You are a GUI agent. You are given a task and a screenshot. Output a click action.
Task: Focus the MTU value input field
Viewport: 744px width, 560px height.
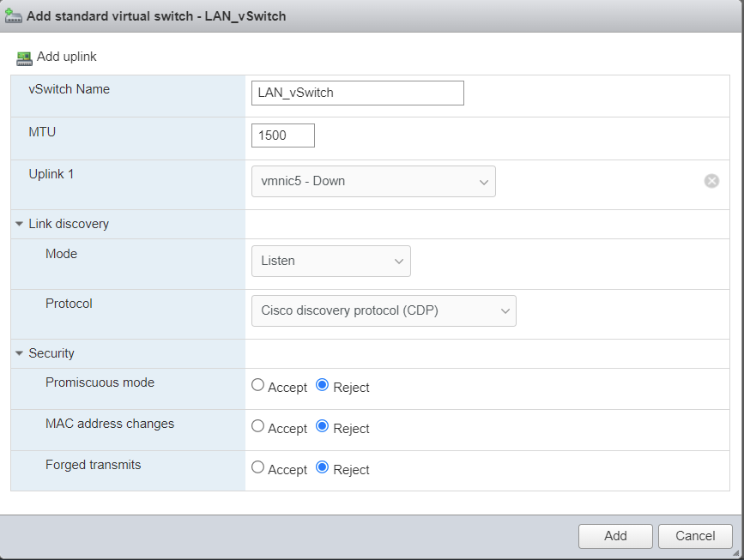click(283, 135)
